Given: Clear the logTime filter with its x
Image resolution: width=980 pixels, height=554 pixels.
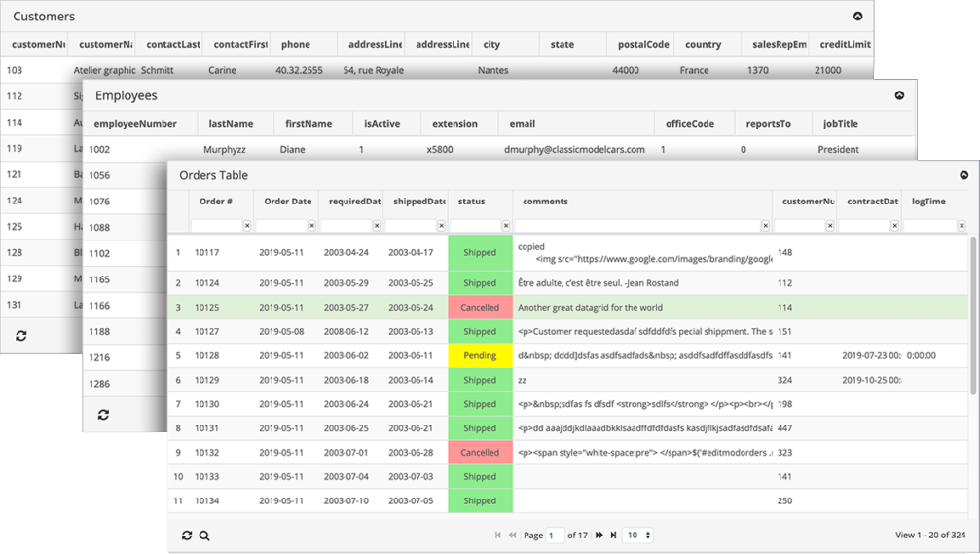Looking at the screenshot, I should pos(962,226).
